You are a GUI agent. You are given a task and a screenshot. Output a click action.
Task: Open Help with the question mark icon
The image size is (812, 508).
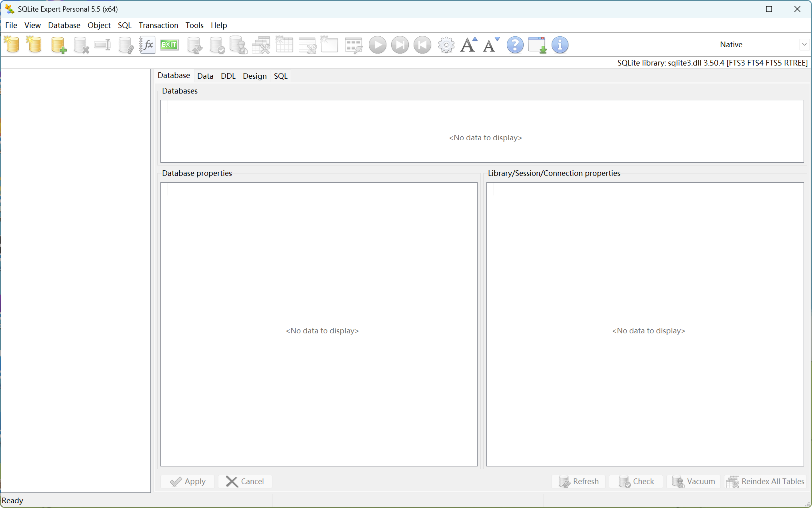pyautogui.click(x=515, y=45)
